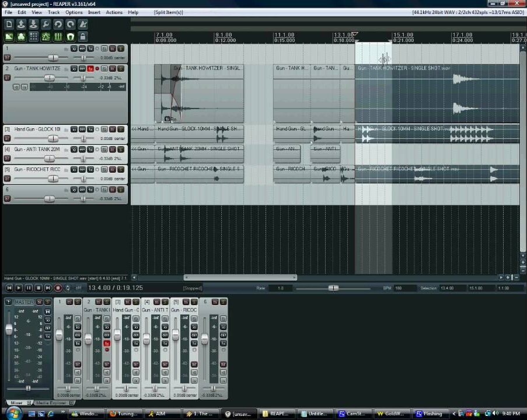Image resolution: width=527 pixels, height=420 pixels.
Task: Open the io routing button in MASTER mixer strip
Action: (x=48, y=320)
